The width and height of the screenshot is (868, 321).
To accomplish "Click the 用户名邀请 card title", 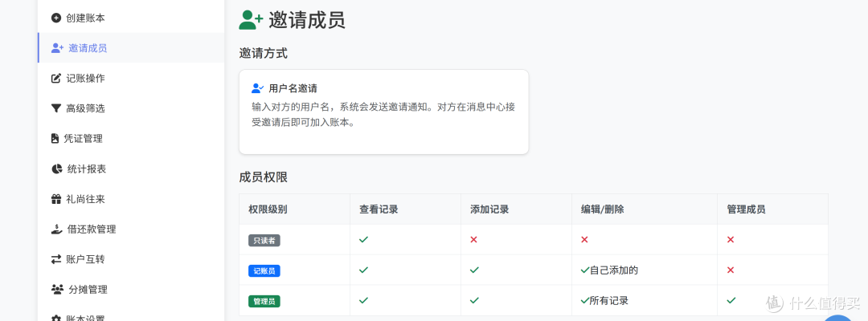I will pyautogui.click(x=293, y=88).
